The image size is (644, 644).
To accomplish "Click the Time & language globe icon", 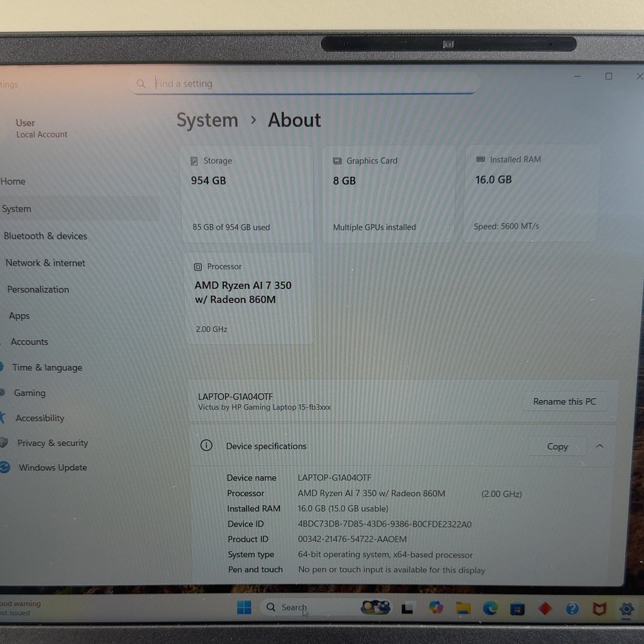I will pyautogui.click(x=2, y=367).
